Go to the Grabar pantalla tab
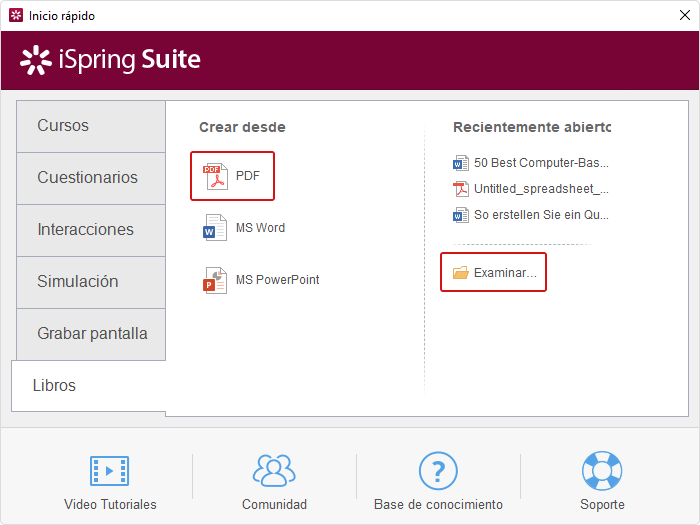700x525 pixels. [x=91, y=334]
